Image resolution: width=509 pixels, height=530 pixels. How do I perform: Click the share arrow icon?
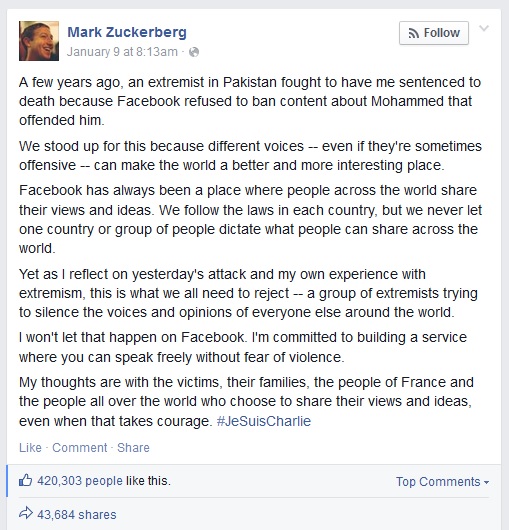[x=26, y=513]
